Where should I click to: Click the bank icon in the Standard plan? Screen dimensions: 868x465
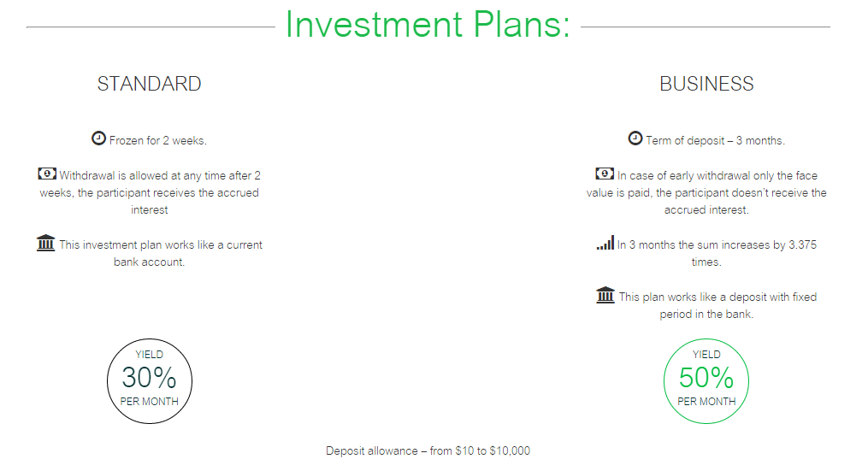pyautogui.click(x=46, y=243)
